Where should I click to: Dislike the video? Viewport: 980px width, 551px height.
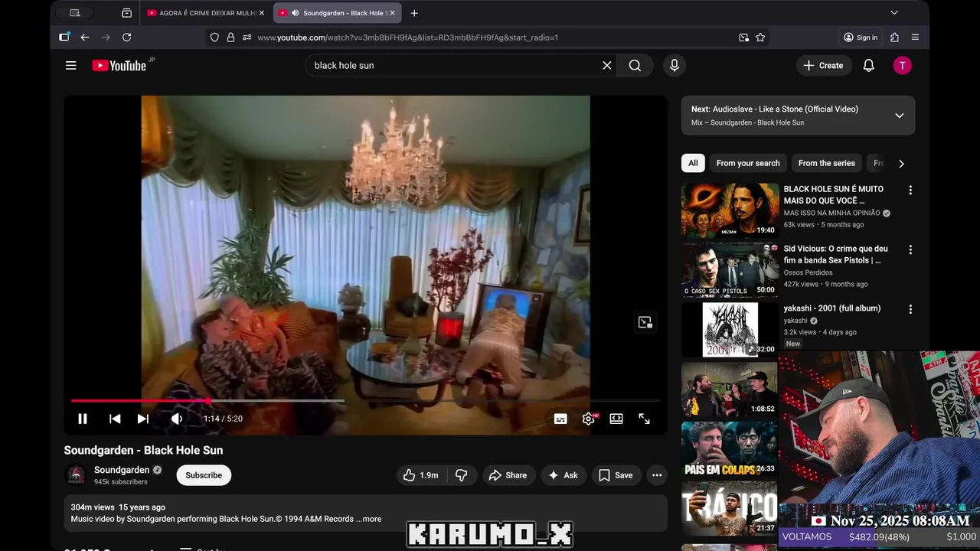pyautogui.click(x=461, y=475)
